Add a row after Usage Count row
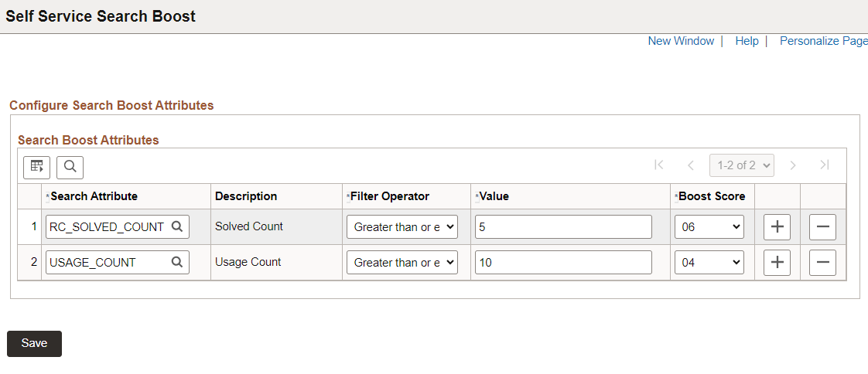This screenshot has height=374, width=868. click(x=777, y=263)
